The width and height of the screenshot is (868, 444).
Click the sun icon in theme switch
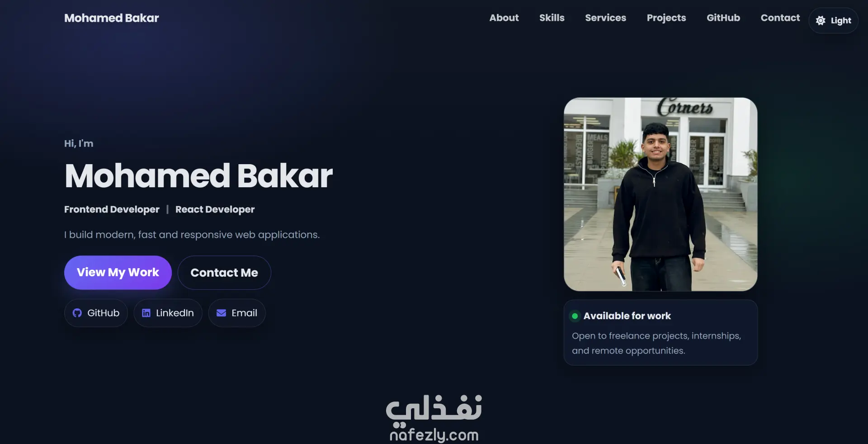[821, 20]
